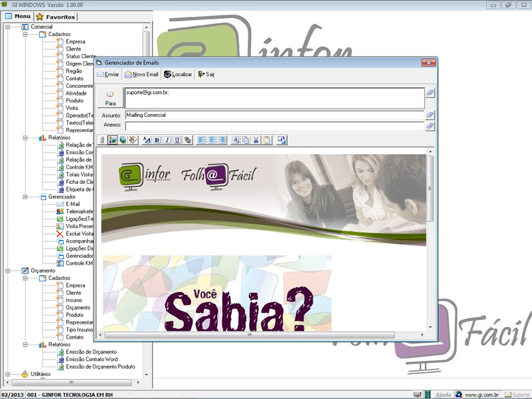Viewport: 532px width, 399px height.
Task: Collapse the Gerenciador tree node
Action: click(25, 196)
